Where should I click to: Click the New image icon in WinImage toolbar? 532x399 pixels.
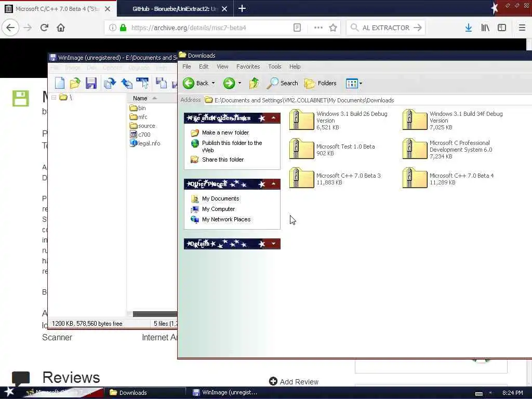point(60,83)
